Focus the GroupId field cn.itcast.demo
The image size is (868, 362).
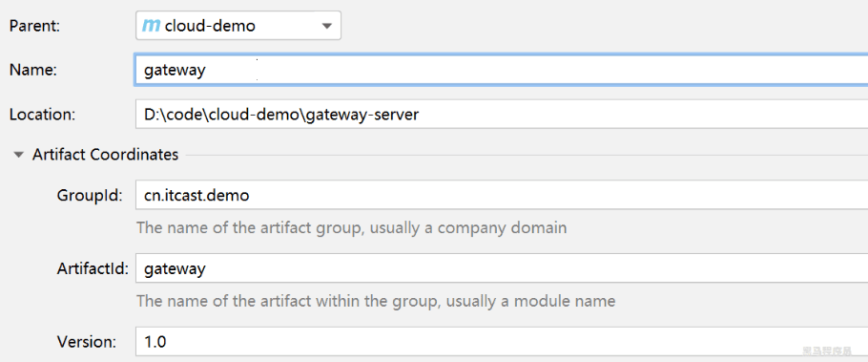(502, 195)
